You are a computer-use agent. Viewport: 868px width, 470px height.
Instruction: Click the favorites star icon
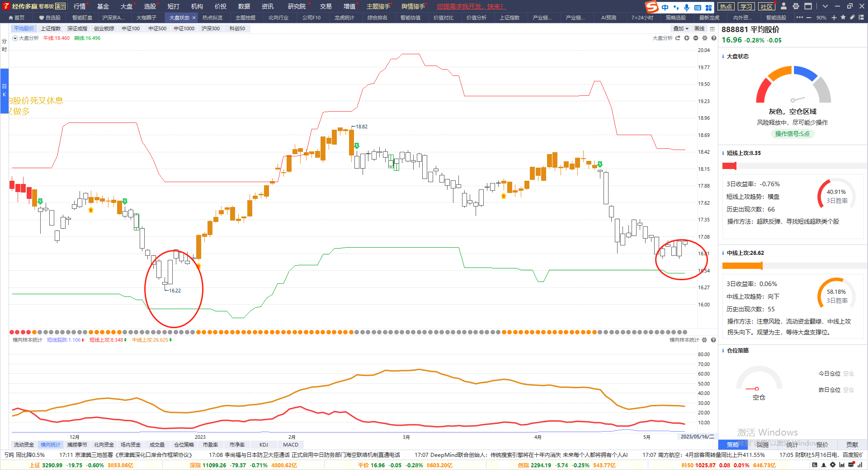click(843, 18)
